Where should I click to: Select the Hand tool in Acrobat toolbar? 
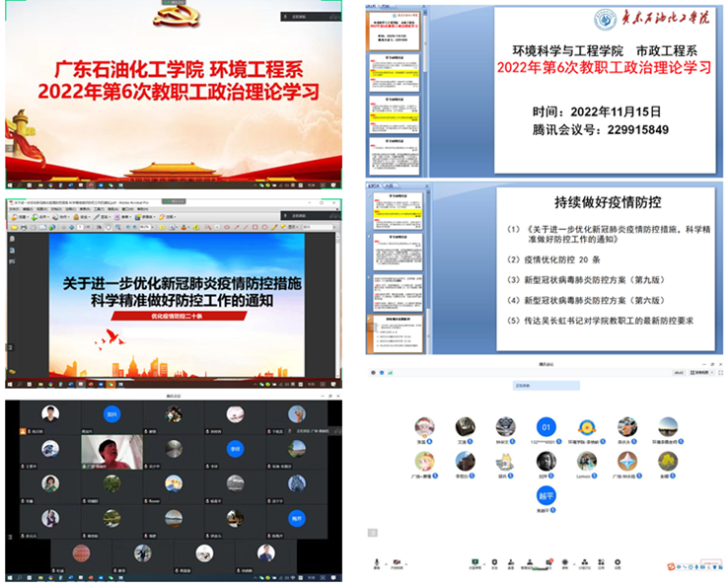(x=109, y=227)
